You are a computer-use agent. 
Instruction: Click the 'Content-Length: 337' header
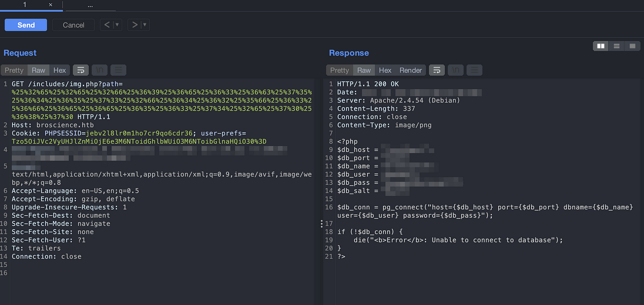pyautogui.click(x=376, y=109)
